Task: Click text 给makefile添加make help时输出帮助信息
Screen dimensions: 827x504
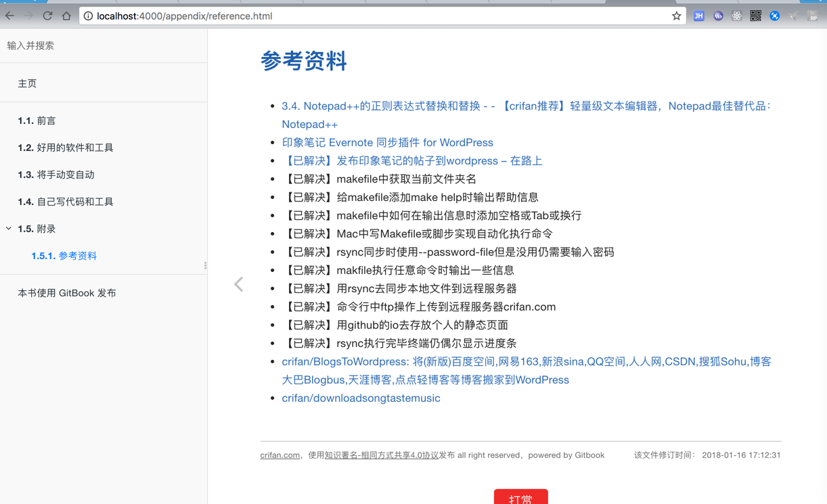Action: tap(437, 198)
